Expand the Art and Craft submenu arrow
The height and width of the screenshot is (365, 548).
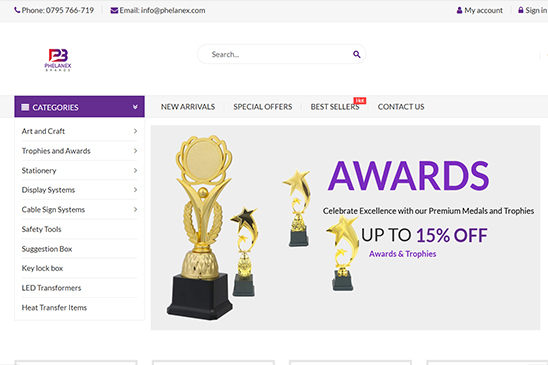pyautogui.click(x=135, y=131)
